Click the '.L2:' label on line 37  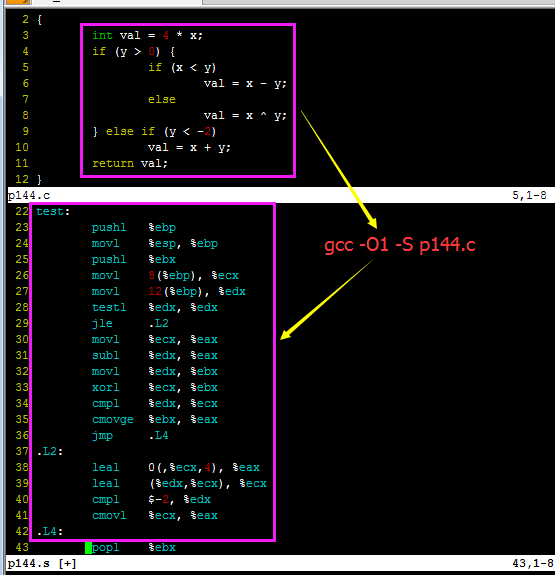click(50, 451)
